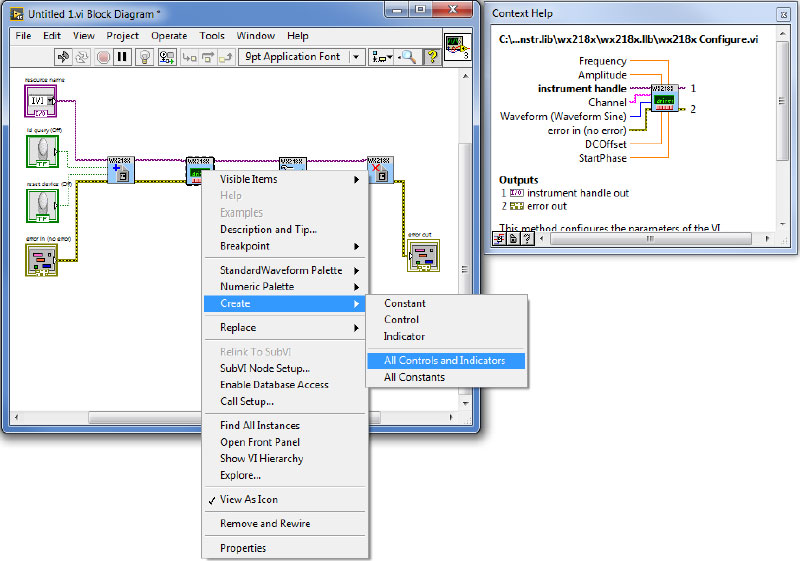This screenshot has width=800, height=561.
Task: Click Context Help horizontal scrollbar
Action: click(x=650, y=239)
